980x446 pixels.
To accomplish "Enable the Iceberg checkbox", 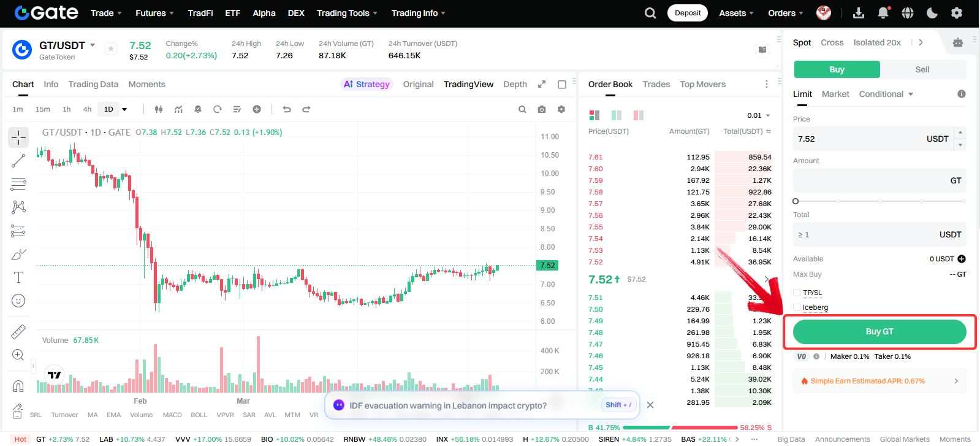I will point(797,307).
